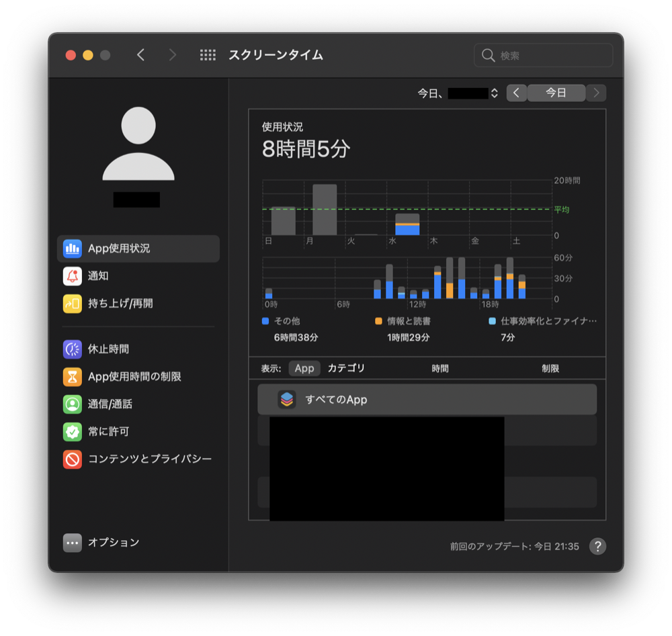Click the 制限 column header

(550, 368)
